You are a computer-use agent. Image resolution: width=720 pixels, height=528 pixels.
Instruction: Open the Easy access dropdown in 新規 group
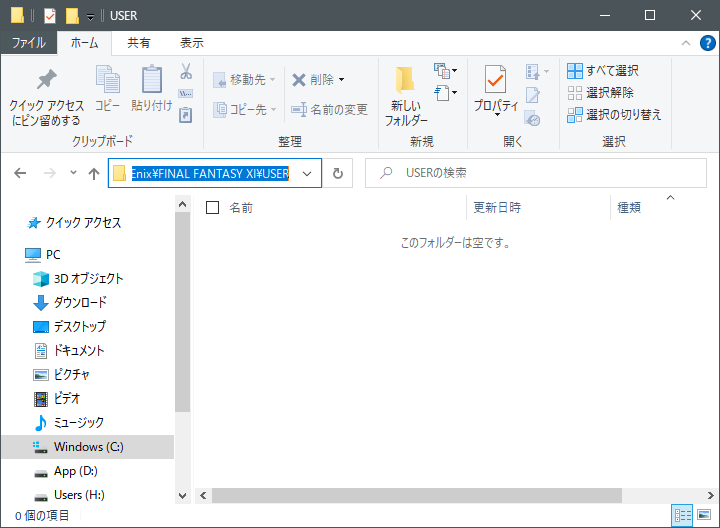(x=445, y=93)
